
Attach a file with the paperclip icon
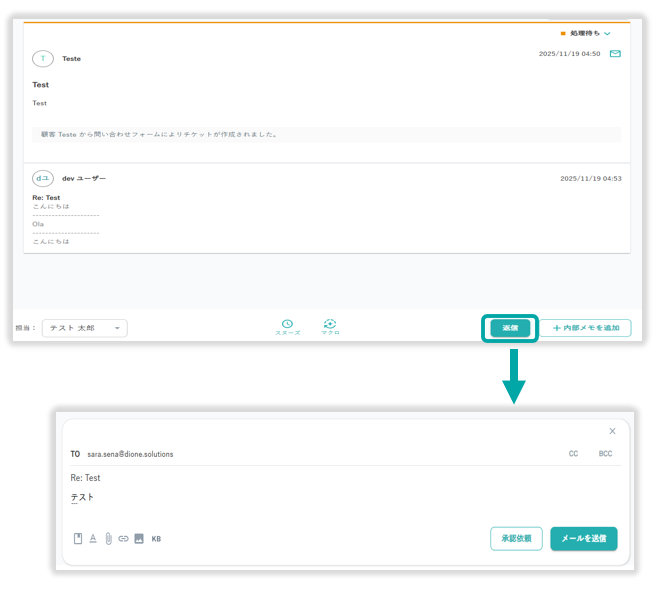108,538
